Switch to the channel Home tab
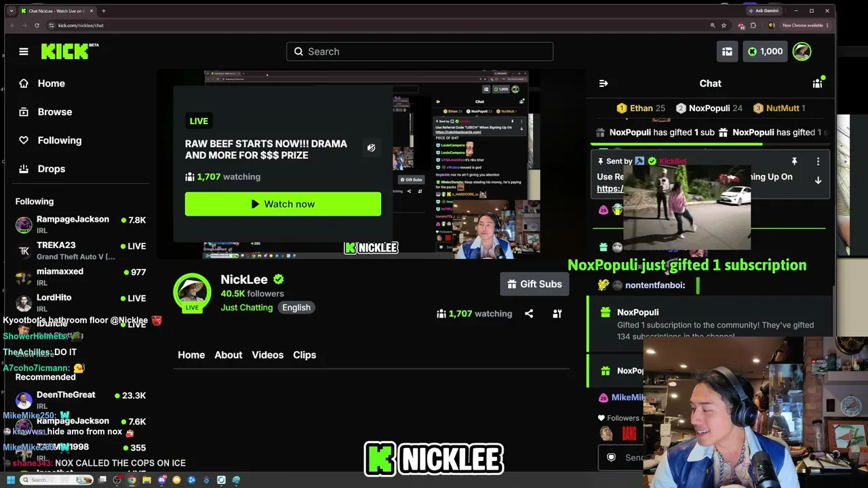 click(191, 355)
